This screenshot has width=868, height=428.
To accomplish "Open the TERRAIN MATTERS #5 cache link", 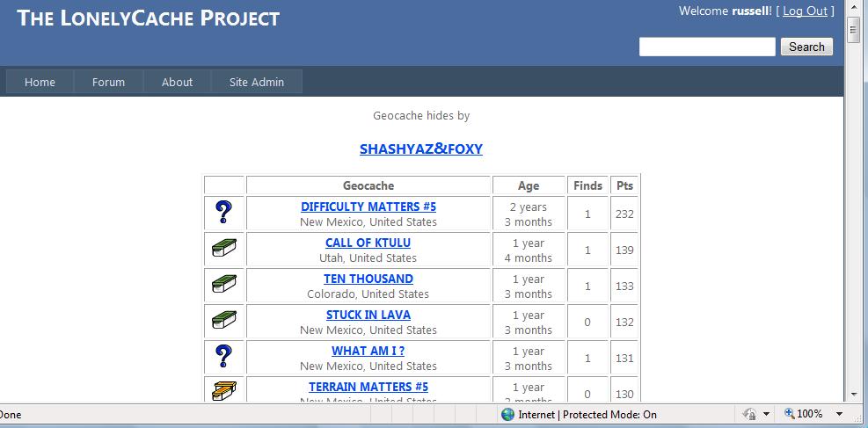I will (368, 387).
